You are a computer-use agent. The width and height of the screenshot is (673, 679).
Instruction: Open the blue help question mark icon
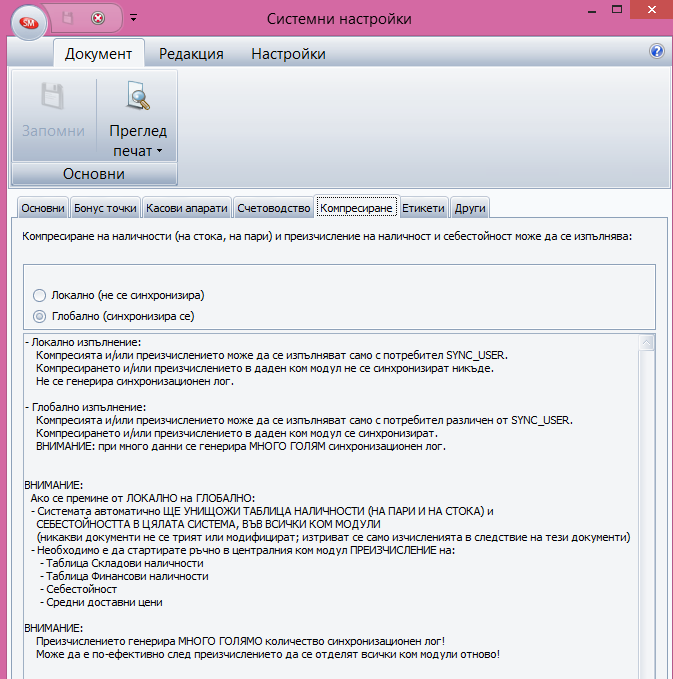[657, 51]
